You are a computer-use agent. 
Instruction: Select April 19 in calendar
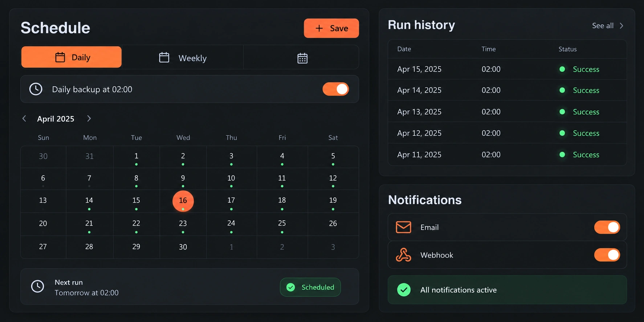(333, 201)
